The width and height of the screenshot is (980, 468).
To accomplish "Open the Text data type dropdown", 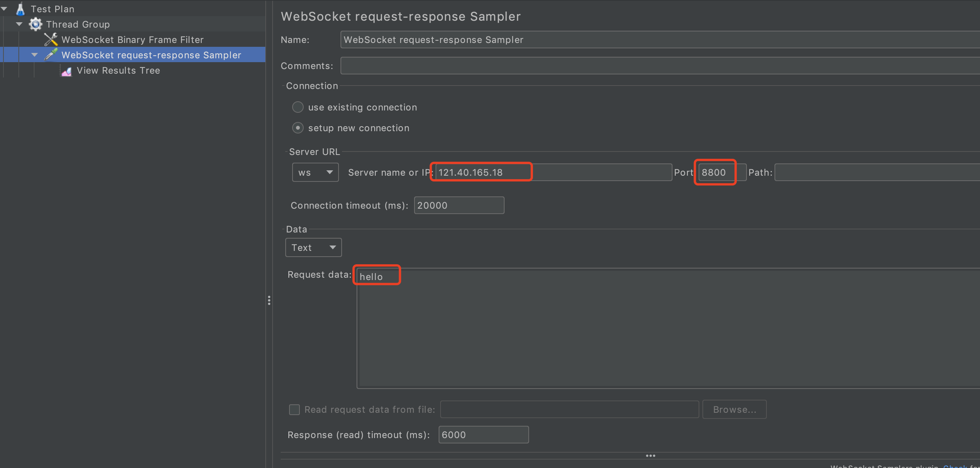I will 313,247.
